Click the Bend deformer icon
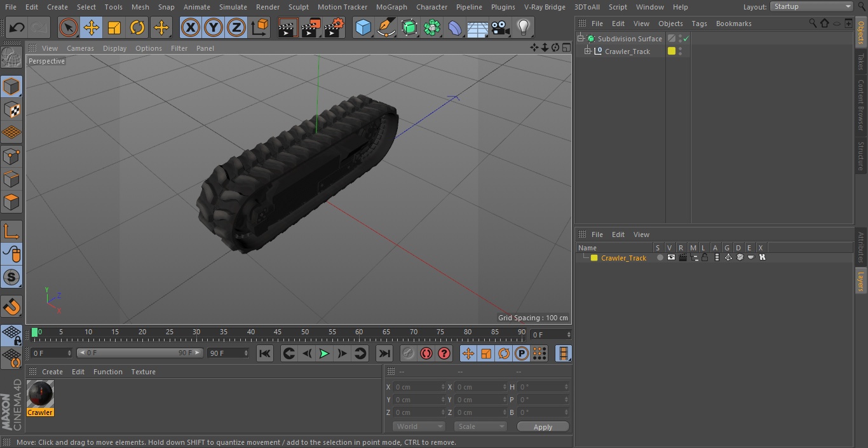Viewport: 868px width, 448px height. [455, 27]
